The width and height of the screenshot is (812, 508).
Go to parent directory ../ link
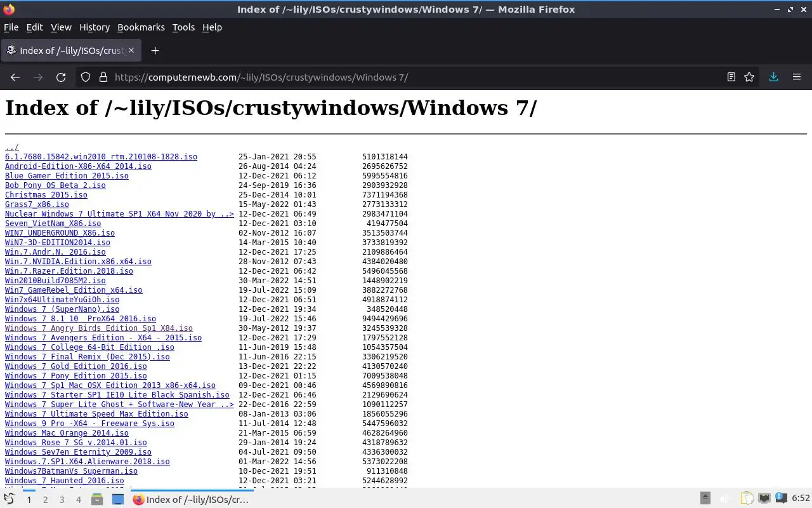(12, 147)
